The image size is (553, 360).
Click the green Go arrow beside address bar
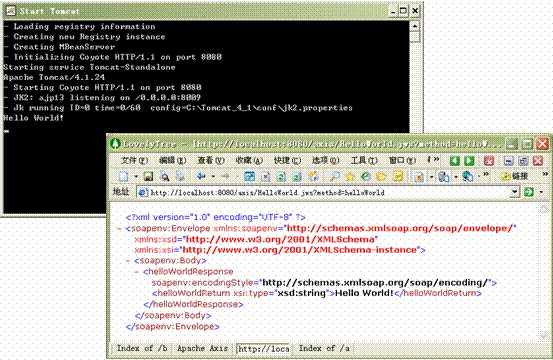point(529,192)
